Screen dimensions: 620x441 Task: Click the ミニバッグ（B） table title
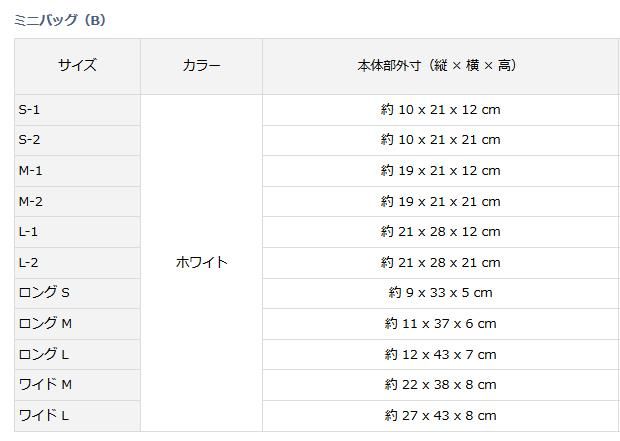click(60, 20)
